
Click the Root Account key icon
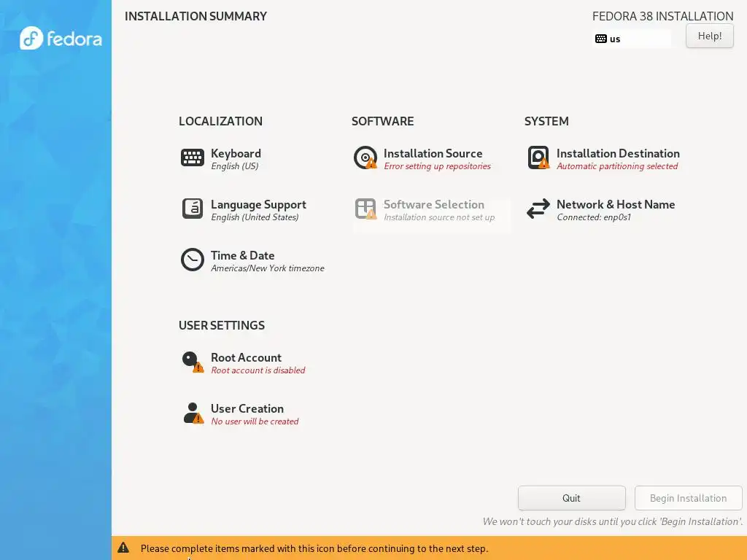(x=193, y=362)
